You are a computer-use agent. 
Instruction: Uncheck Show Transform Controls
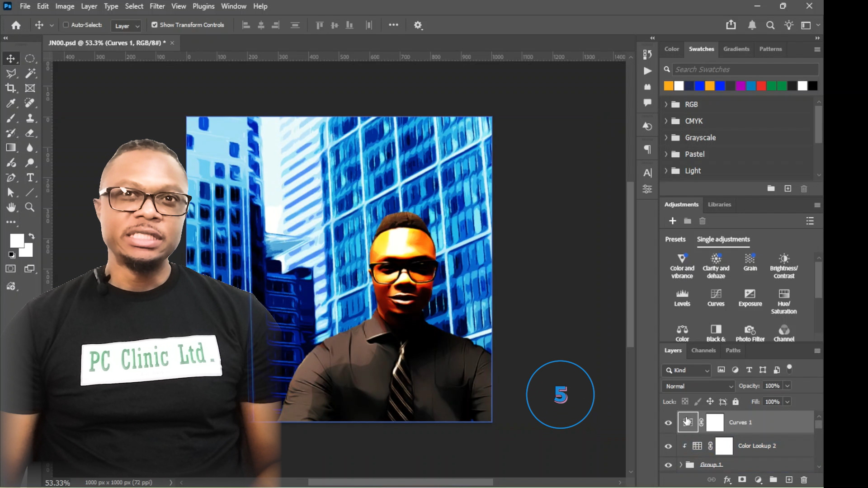click(155, 25)
